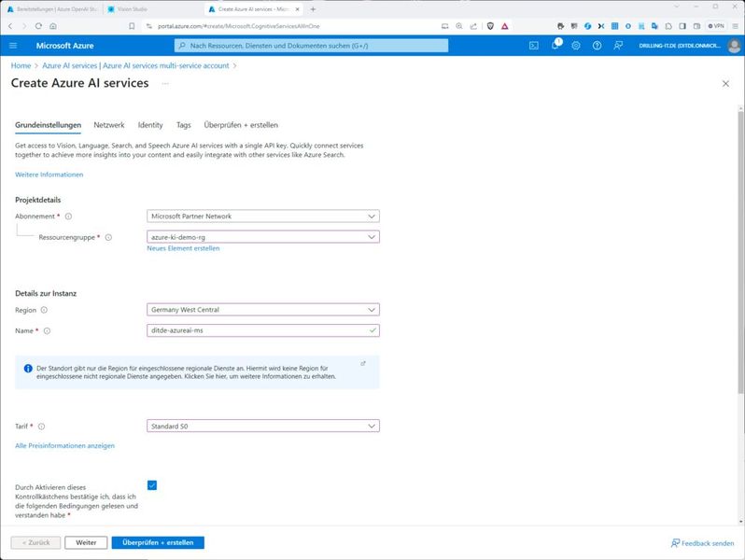Click the share icon in the address bar

(x=473, y=26)
